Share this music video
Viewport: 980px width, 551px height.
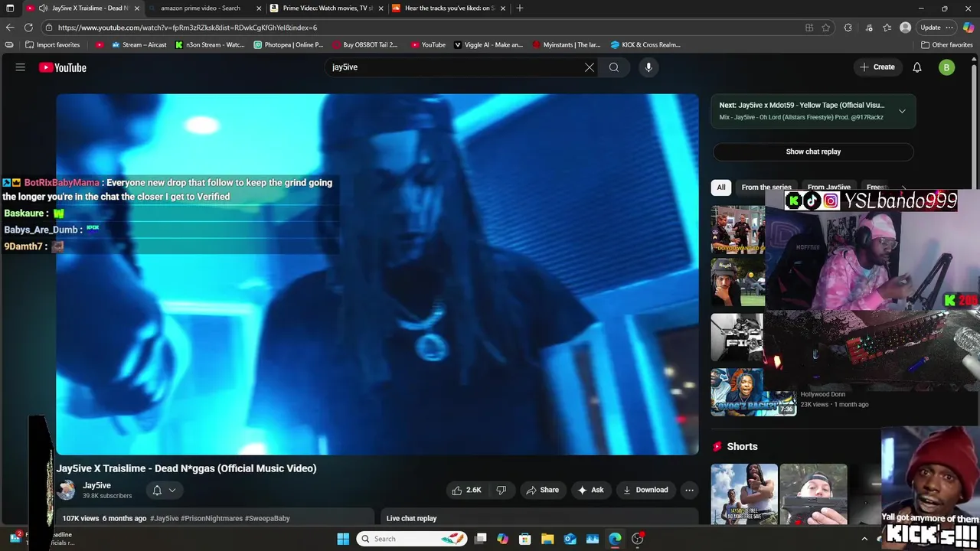point(542,490)
